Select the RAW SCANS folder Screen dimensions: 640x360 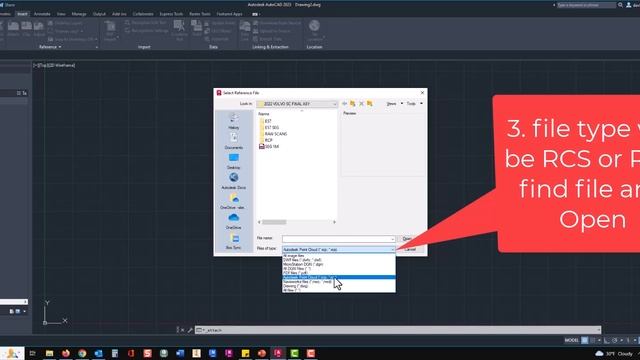tap(273, 134)
